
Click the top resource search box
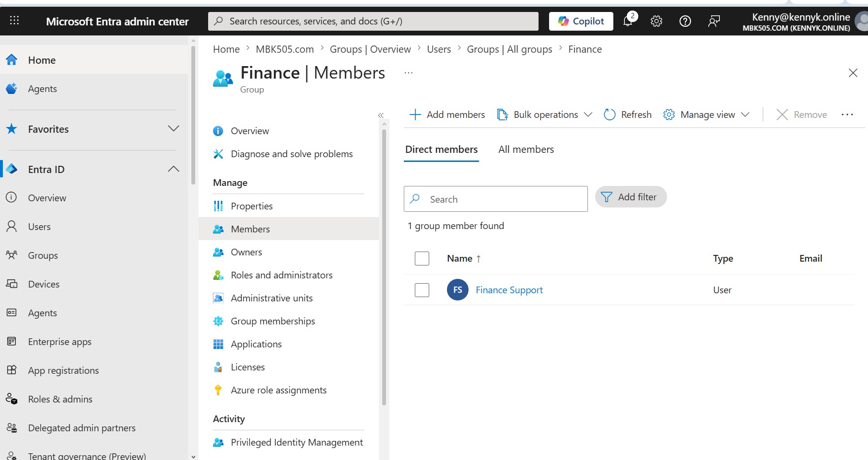coord(373,21)
